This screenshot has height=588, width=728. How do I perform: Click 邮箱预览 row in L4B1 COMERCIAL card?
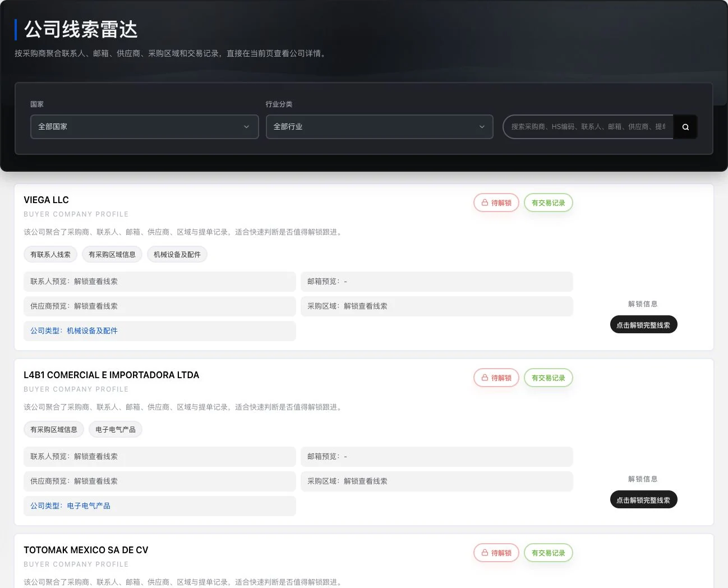coord(437,457)
